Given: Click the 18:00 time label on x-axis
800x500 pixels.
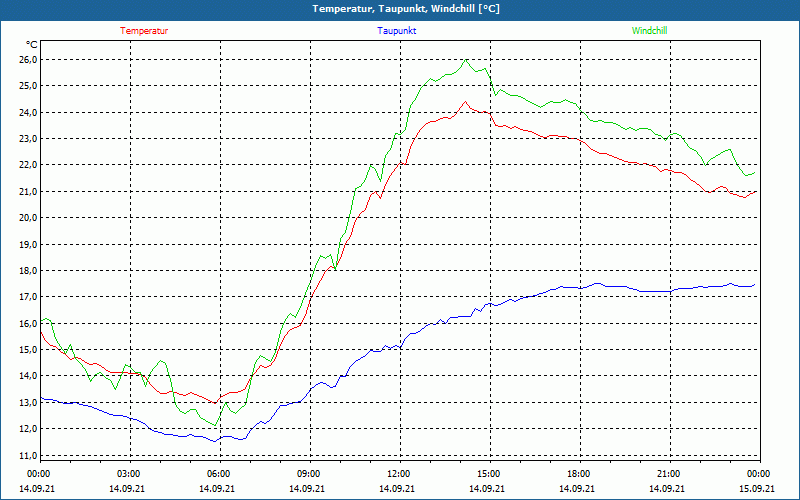Looking at the screenshot, I should (x=578, y=474).
